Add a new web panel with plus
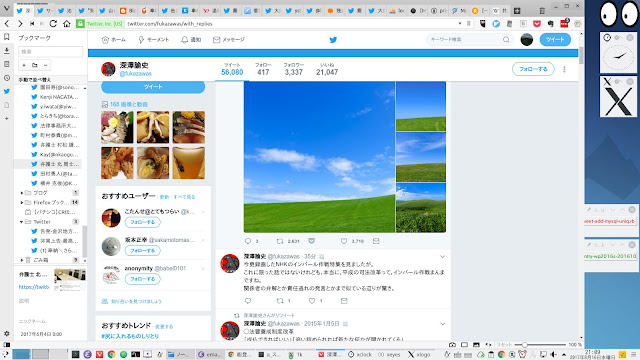This screenshot has height=360, width=640. pyautogui.click(x=7, y=118)
